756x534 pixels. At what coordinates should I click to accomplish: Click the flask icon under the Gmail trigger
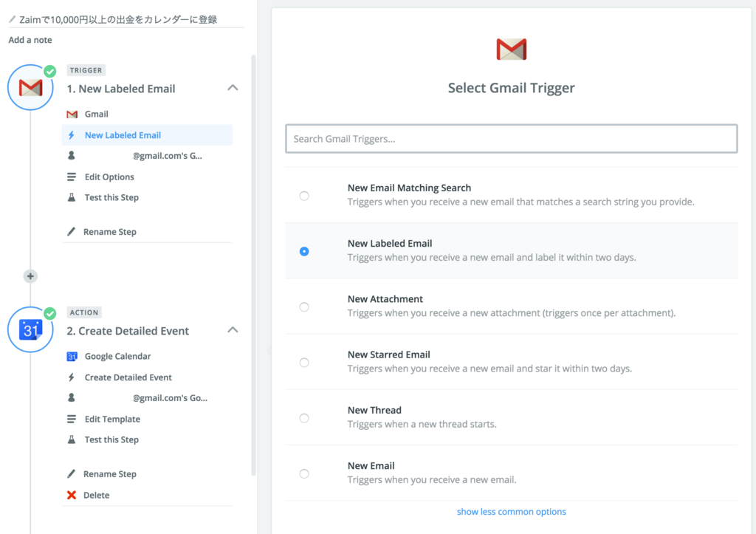[72, 197]
